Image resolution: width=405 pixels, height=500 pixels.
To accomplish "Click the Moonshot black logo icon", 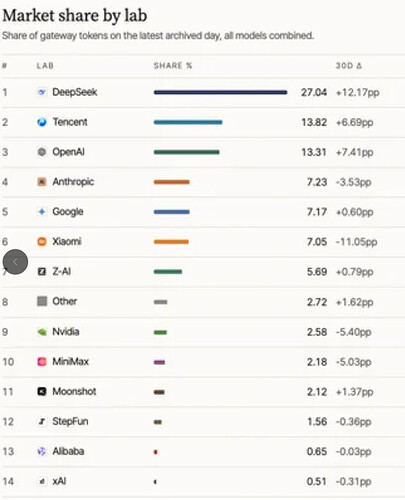I will tap(42, 391).
